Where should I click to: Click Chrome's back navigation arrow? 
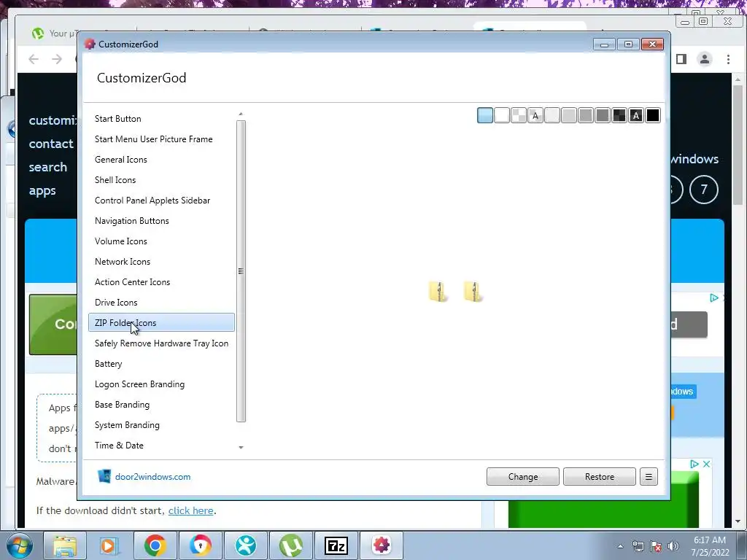tap(34, 59)
